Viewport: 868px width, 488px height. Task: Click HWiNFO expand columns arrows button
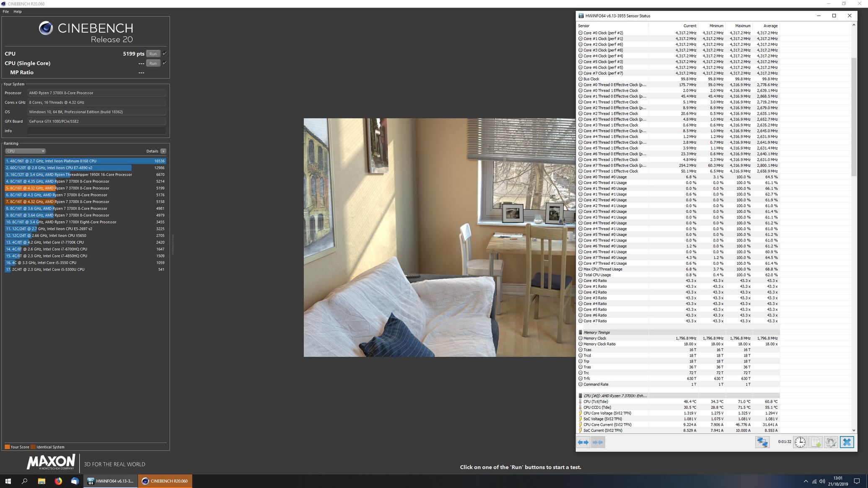point(583,442)
